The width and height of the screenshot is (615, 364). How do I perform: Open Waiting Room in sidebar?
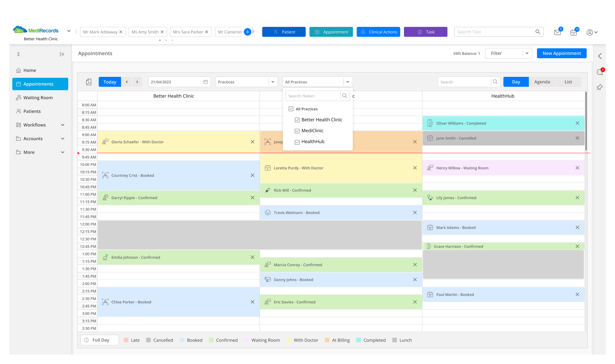click(x=38, y=98)
